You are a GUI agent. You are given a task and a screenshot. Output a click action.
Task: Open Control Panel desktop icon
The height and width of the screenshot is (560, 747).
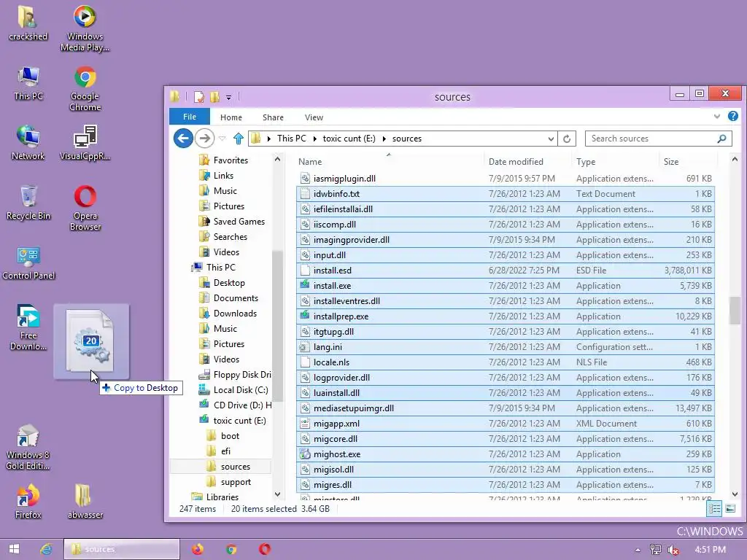pos(28,262)
